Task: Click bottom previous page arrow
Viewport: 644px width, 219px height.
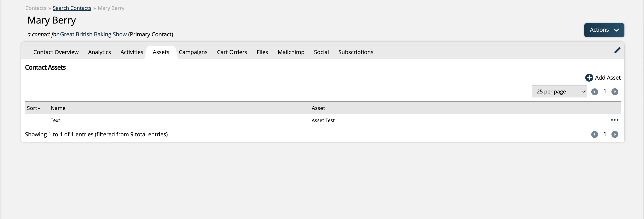Action: point(594,135)
